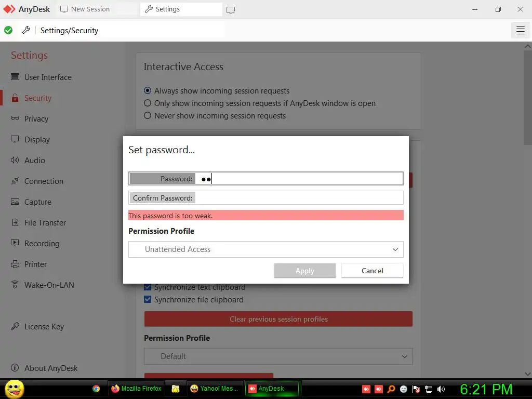Select the Settings tab
Screen dimensions: 532x399
tap(181, 9)
